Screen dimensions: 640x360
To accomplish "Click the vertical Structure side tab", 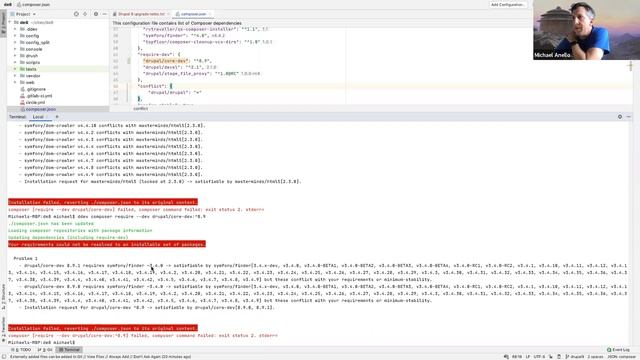I will 3,297.
